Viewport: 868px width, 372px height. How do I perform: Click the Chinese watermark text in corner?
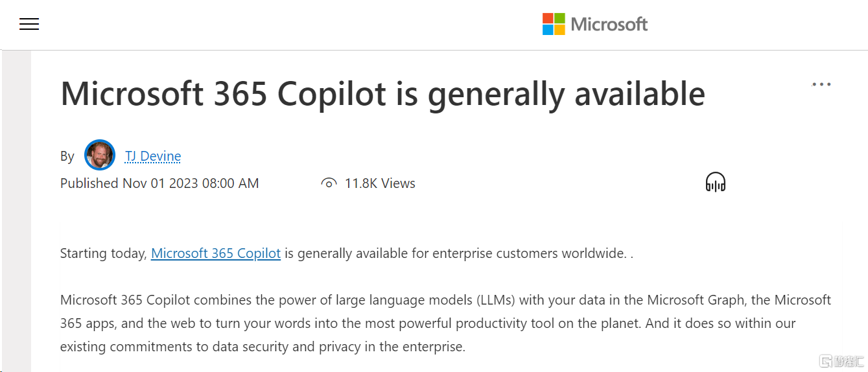tap(849, 361)
